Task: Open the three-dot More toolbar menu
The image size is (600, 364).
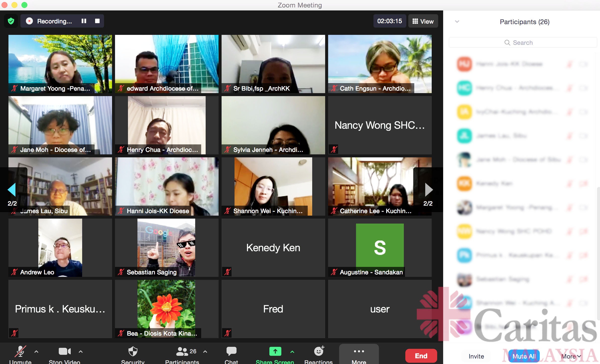Action: click(x=359, y=352)
